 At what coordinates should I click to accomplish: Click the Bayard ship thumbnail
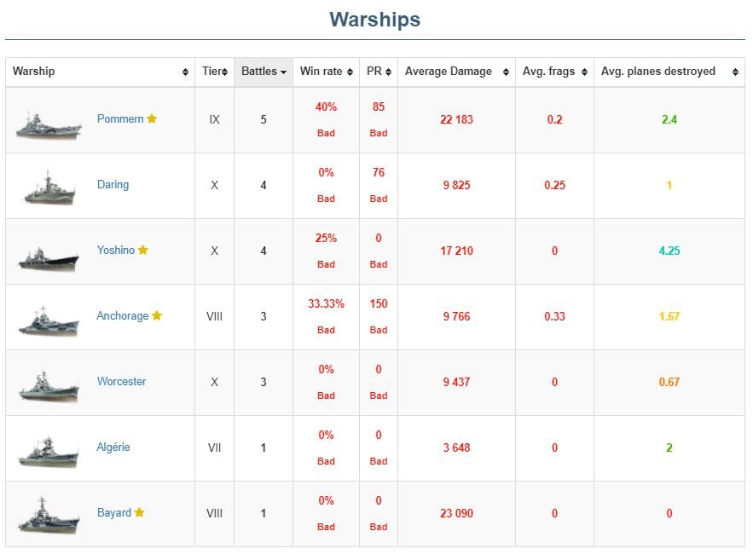[x=49, y=517]
